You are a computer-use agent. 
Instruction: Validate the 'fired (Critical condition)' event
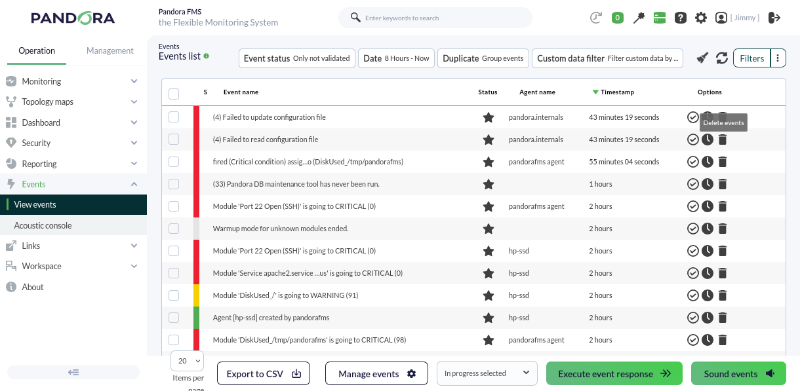tap(692, 162)
